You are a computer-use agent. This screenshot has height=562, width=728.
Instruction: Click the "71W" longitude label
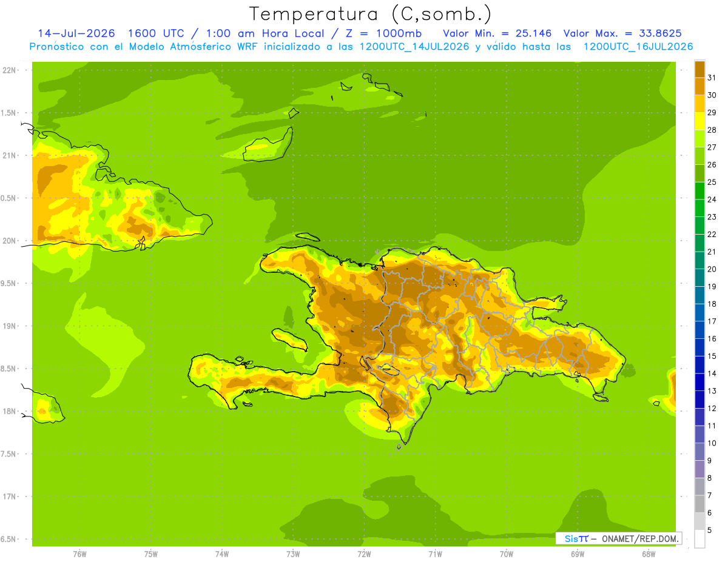click(x=435, y=554)
